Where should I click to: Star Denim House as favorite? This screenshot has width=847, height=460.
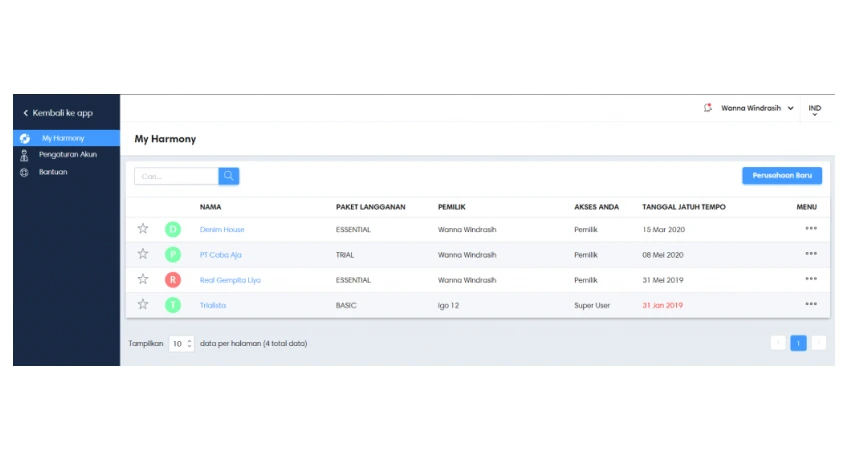[x=143, y=228]
